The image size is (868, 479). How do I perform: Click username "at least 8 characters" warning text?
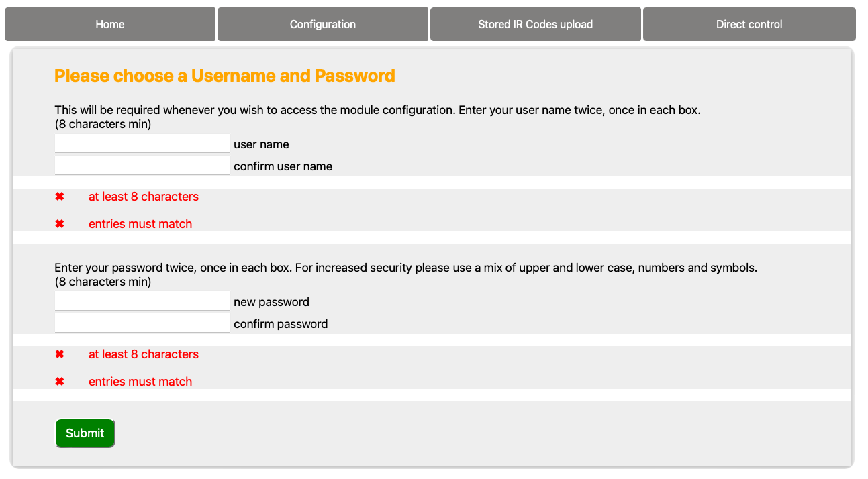click(144, 197)
